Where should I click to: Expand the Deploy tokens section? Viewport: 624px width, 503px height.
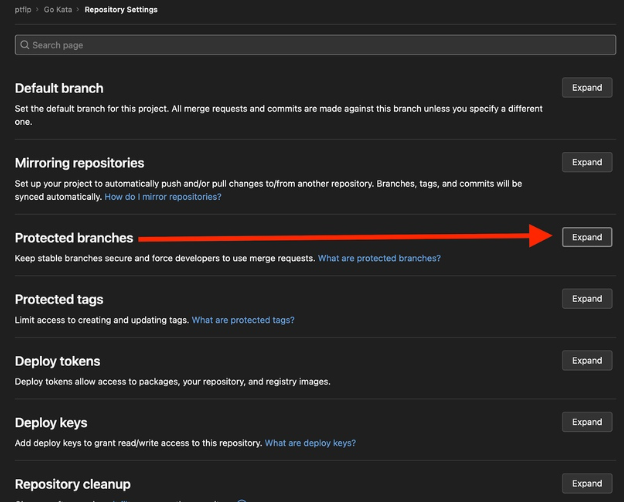tap(586, 361)
